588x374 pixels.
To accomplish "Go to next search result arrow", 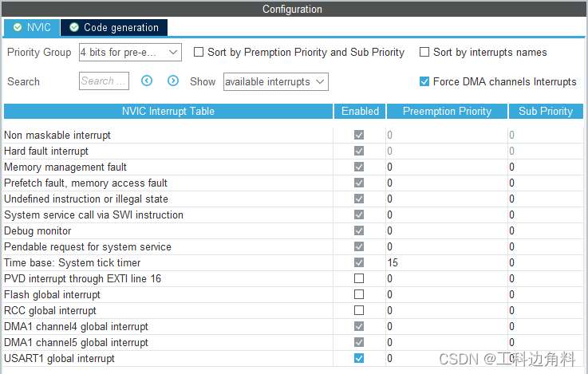I will (173, 81).
